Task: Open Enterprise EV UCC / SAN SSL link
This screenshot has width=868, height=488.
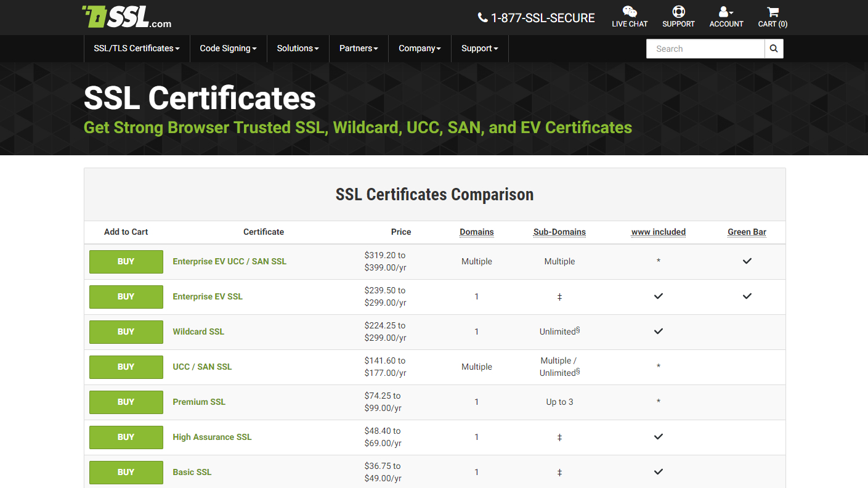Action: click(230, 261)
